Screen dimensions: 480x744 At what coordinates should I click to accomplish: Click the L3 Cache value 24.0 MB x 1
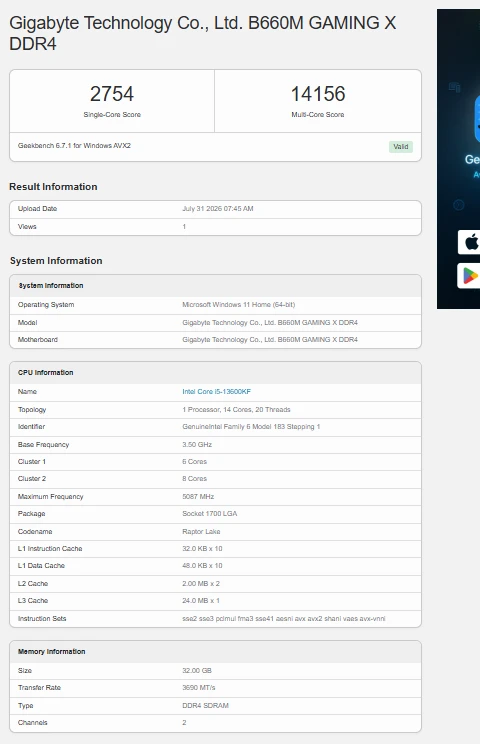point(201,601)
